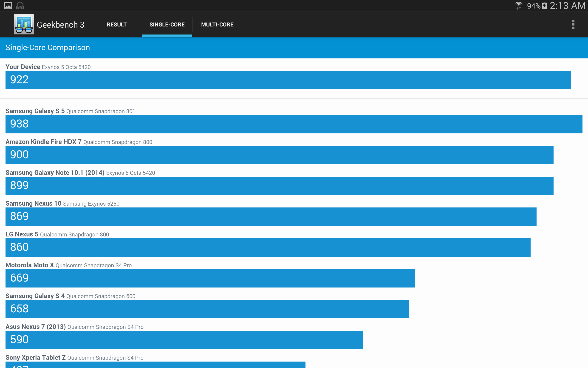The image size is (588, 368).
Task: Tap the 94% battery percentage
Action: pyautogui.click(x=534, y=6)
